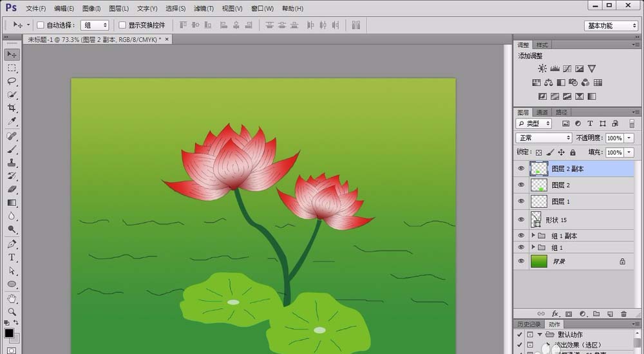The height and width of the screenshot is (354, 644).
Task: Expand the 组 1 layer group
Action: pos(533,247)
